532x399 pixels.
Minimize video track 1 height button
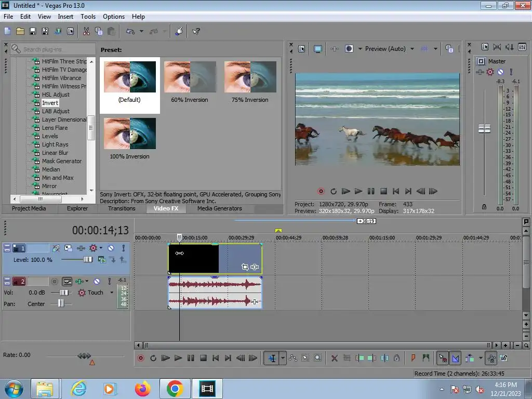[x=7, y=246]
